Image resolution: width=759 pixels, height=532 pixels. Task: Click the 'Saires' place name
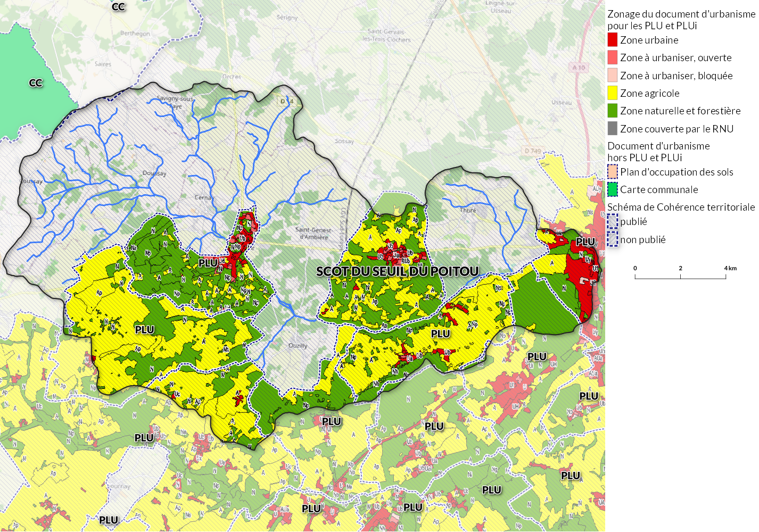pyautogui.click(x=103, y=64)
